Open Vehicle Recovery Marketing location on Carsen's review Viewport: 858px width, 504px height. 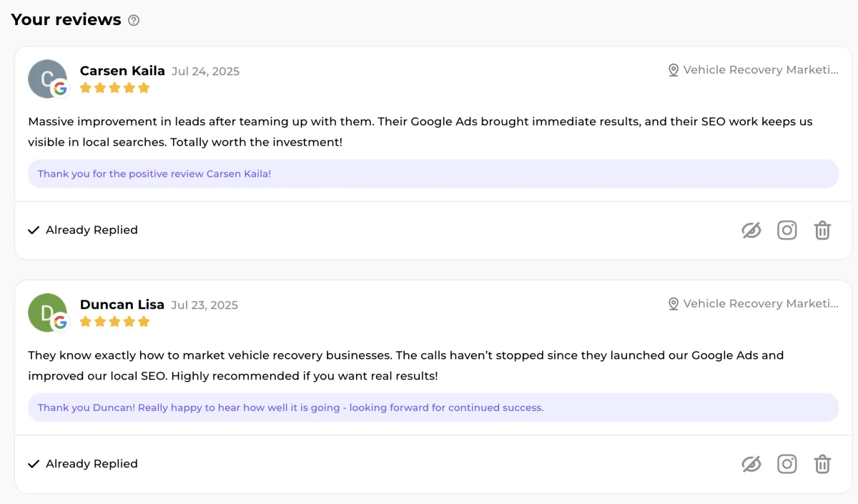[x=761, y=70]
